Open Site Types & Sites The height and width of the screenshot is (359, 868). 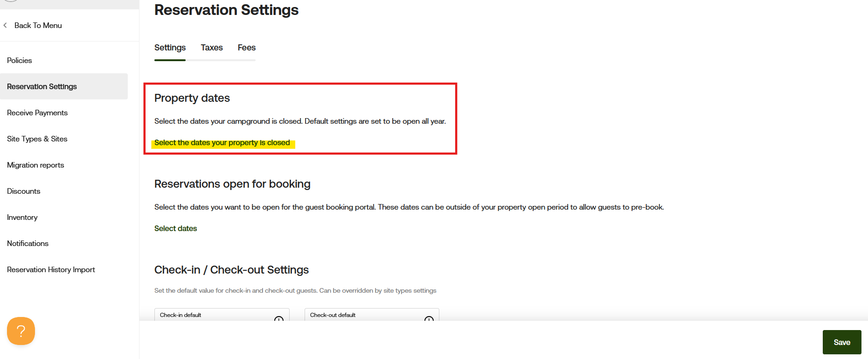click(x=37, y=139)
